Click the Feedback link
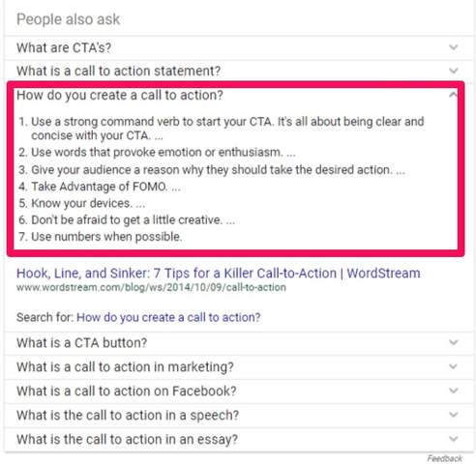The image size is (476, 464). [x=445, y=458]
